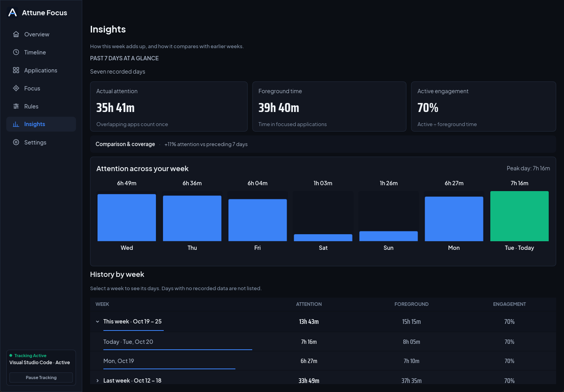The height and width of the screenshot is (392, 564).
Task: Open the Applications section
Action: [x=41, y=70]
